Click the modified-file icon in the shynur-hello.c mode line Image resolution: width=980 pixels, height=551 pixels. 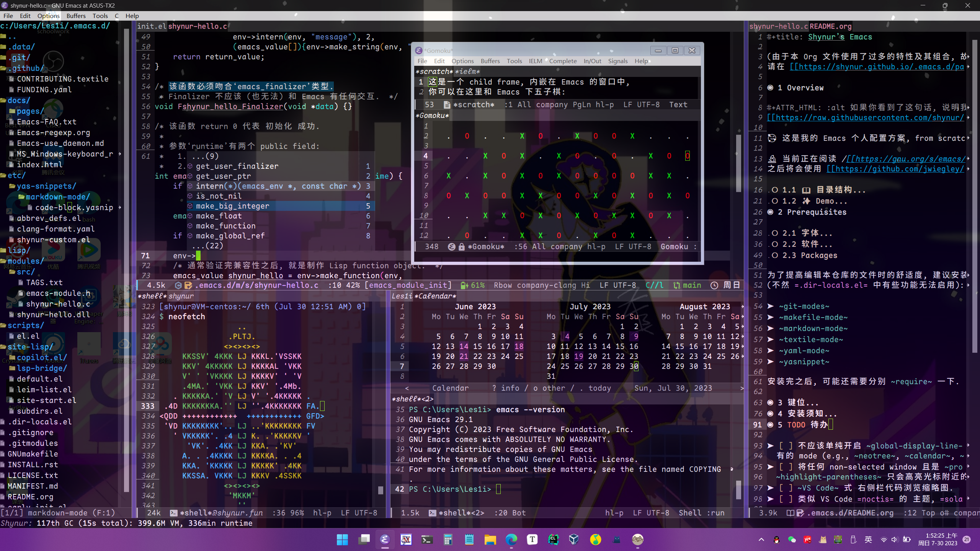tap(188, 285)
